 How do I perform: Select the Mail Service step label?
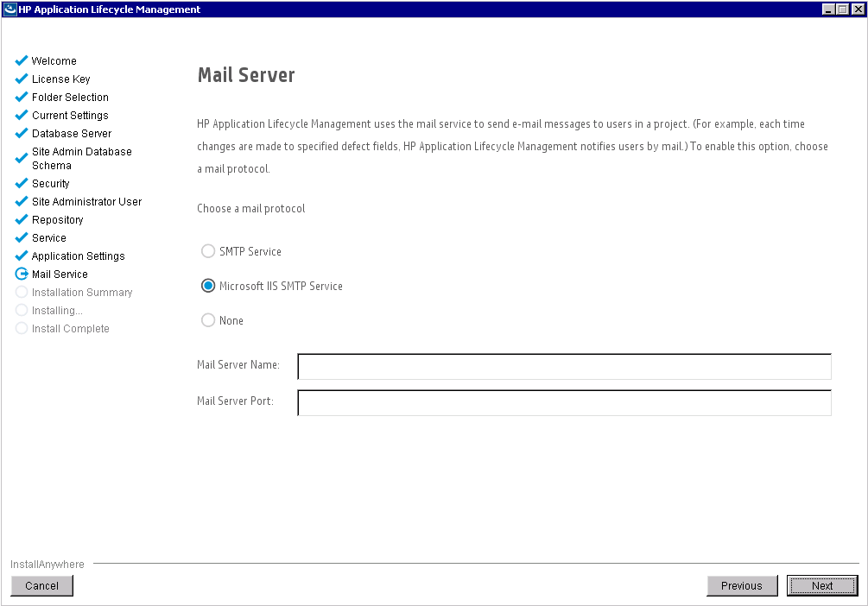[60, 274]
